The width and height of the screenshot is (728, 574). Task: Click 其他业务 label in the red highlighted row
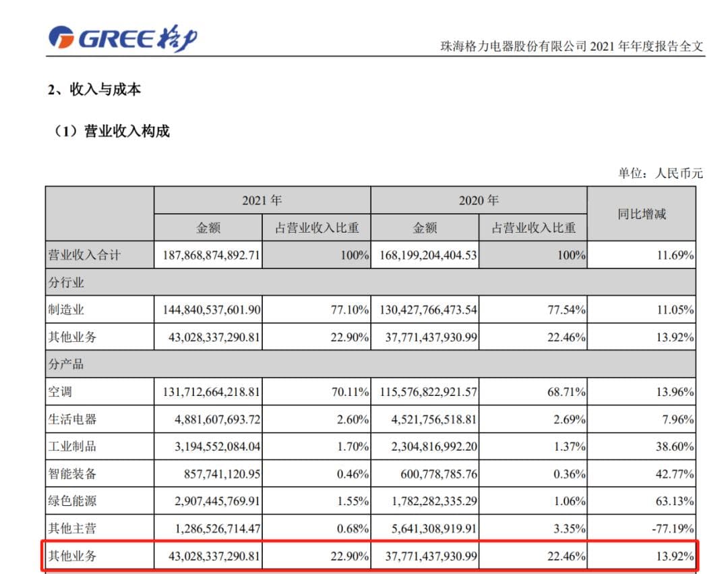click(x=72, y=556)
